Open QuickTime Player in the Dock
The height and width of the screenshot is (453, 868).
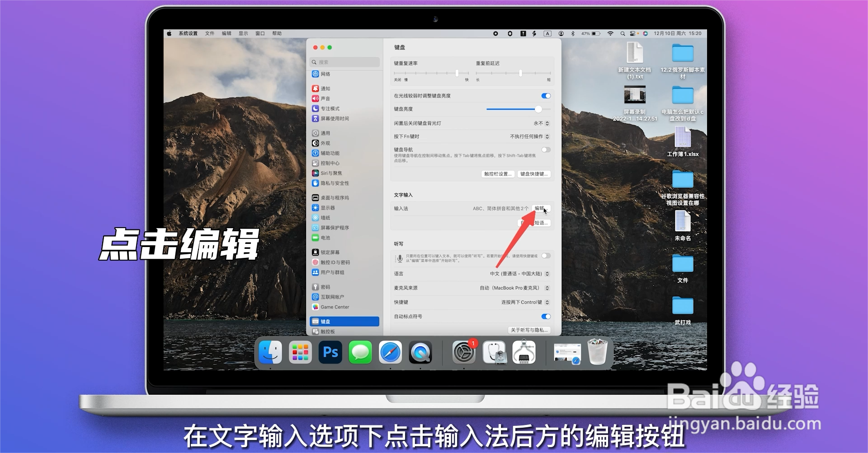click(x=420, y=352)
